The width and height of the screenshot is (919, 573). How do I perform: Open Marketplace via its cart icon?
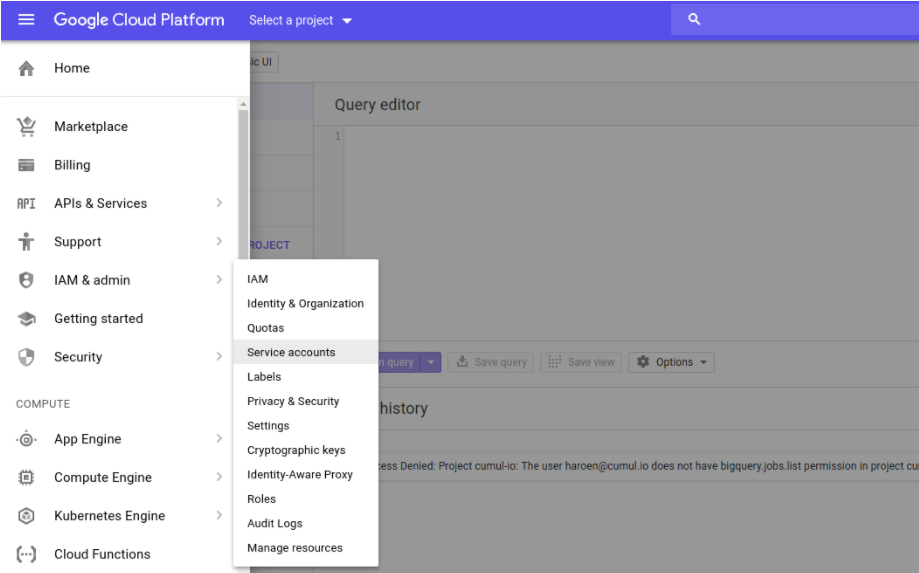pos(27,127)
